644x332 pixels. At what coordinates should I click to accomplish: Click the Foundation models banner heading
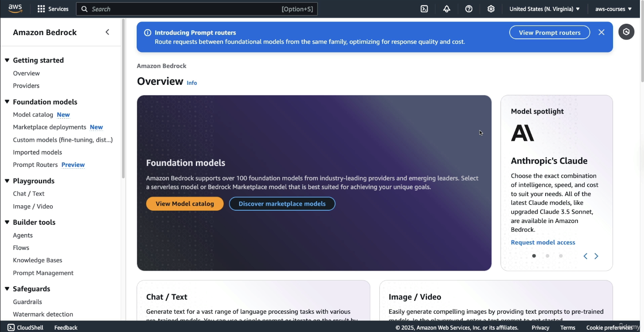click(186, 163)
